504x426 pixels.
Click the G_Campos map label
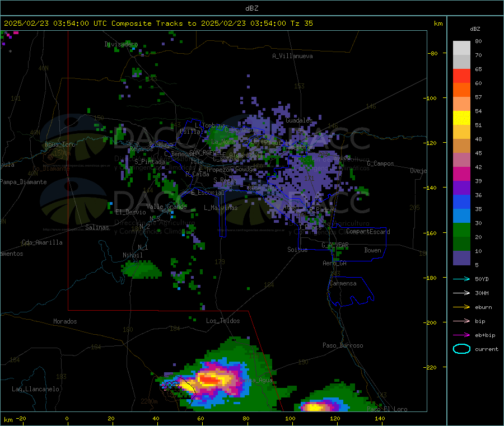380,163
